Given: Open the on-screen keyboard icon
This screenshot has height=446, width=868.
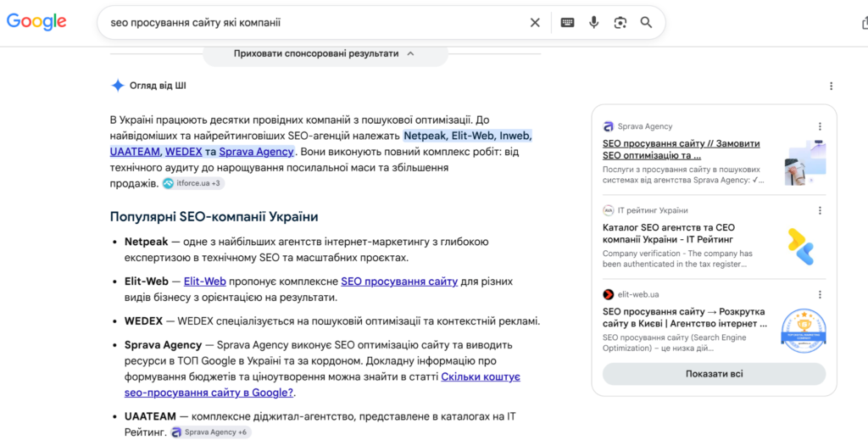Looking at the screenshot, I should coord(567,23).
